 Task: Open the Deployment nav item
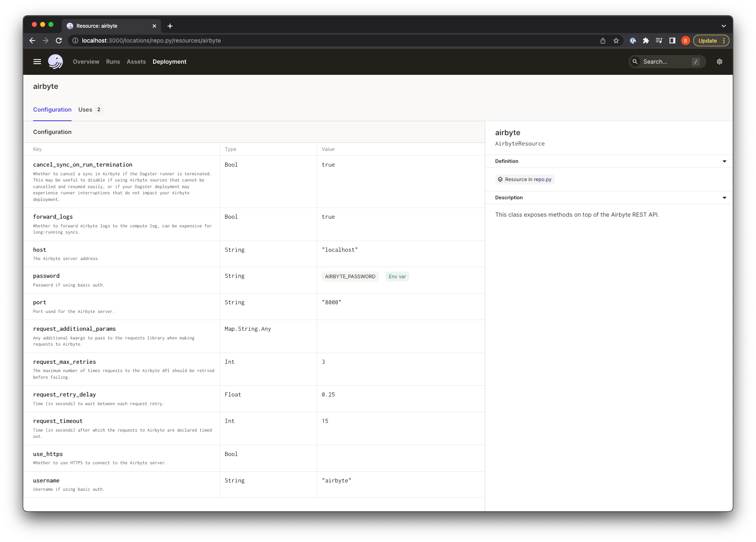[x=170, y=62]
